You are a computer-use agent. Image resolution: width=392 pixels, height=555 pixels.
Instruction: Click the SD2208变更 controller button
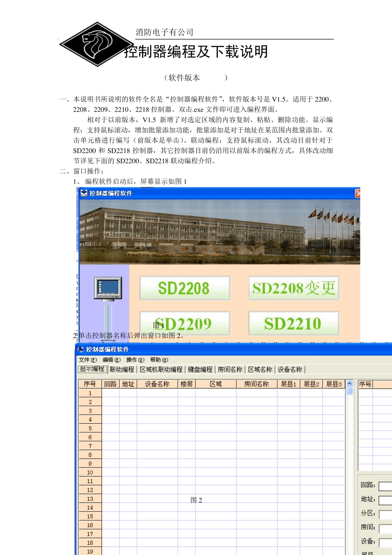coord(293,288)
